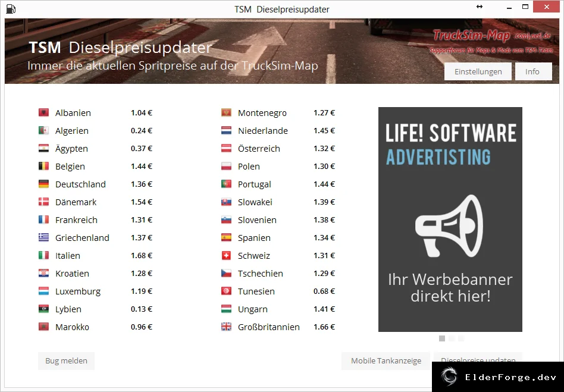Click the Dänemark flag icon
This screenshot has height=392, width=564.
[x=43, y=202]
